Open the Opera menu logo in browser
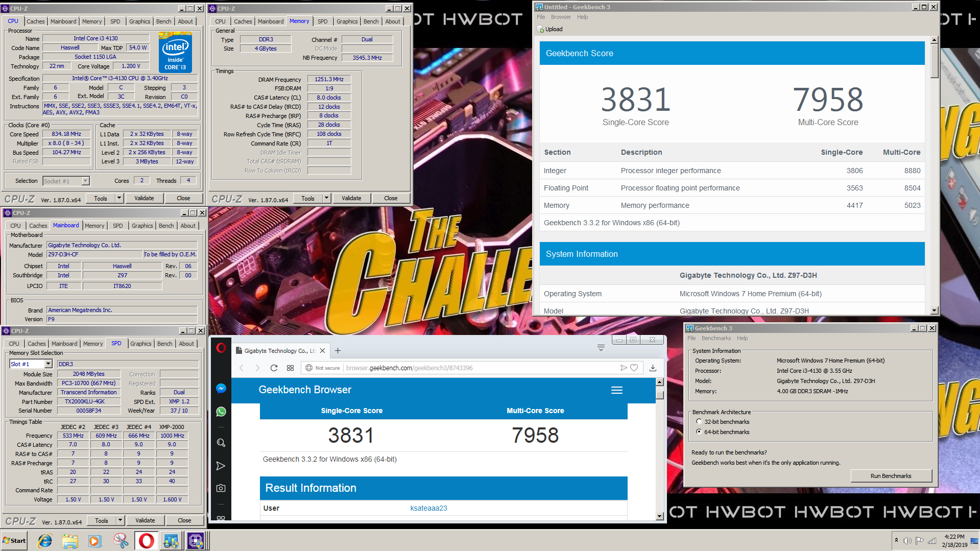 (221, 348)
